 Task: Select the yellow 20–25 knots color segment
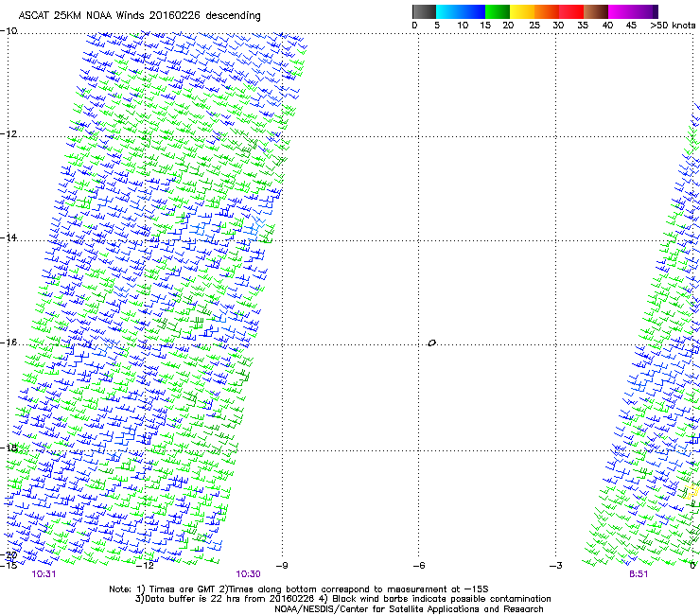coord(522,11)
